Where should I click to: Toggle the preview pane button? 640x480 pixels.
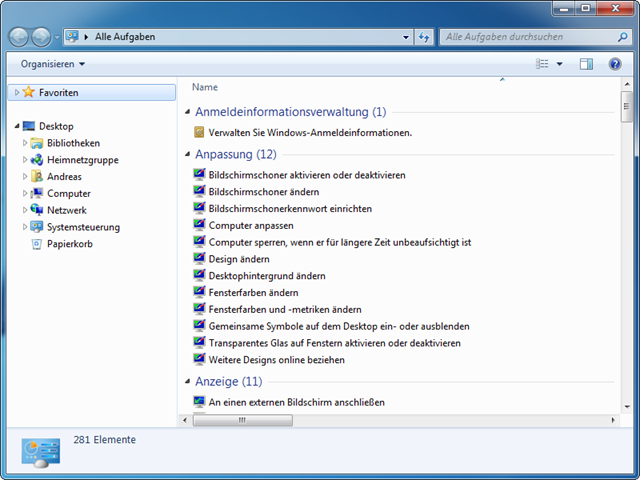pyautogui.click(x=586, y=64)
